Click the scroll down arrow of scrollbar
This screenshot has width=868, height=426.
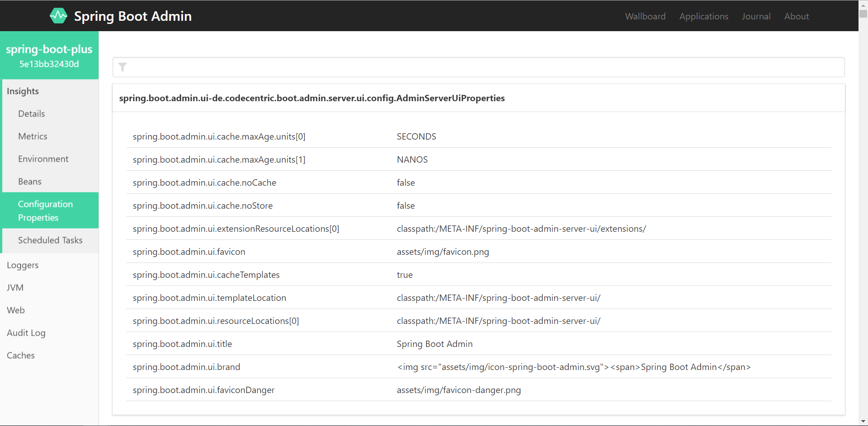(x=863, y=422)
